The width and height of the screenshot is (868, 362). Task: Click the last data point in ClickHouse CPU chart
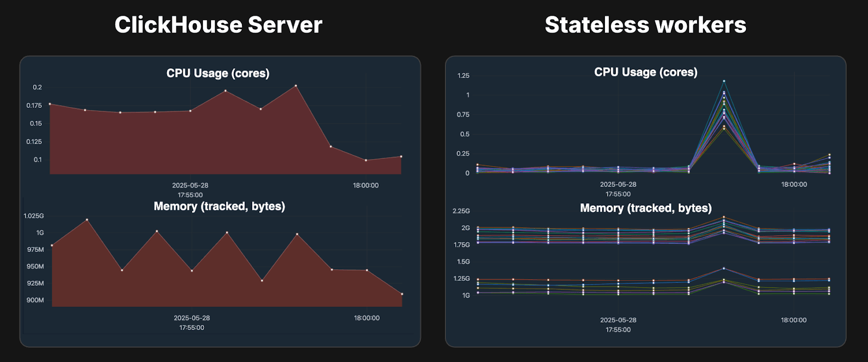point(401,157)
